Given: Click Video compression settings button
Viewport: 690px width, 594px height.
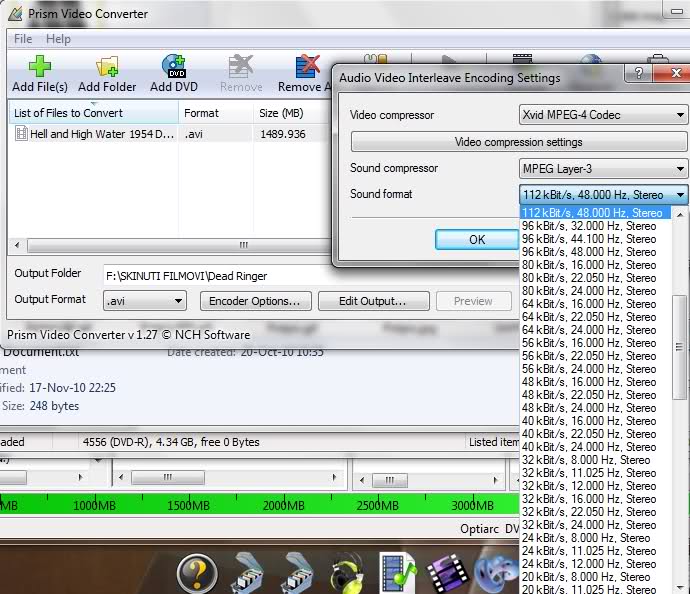Looking at the screenshot, I should pos(518,142).
